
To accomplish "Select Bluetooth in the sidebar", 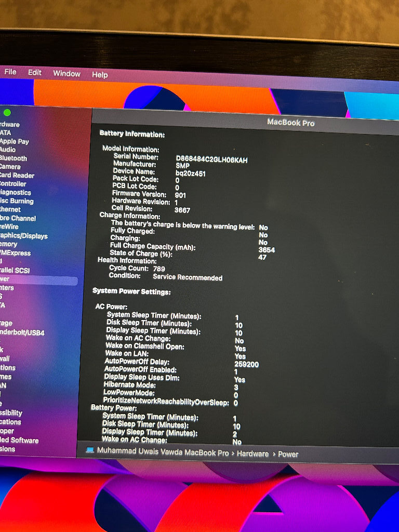I will click(x=13, y=158).
